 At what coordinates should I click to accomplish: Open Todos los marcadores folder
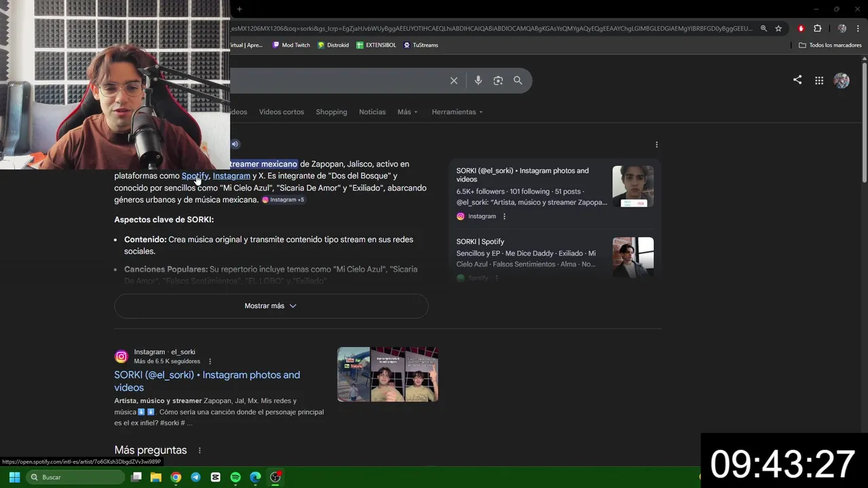830,45
